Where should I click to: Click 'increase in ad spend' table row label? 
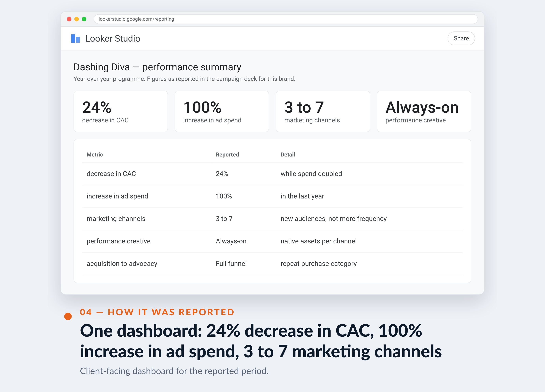(x=117, y=196)
